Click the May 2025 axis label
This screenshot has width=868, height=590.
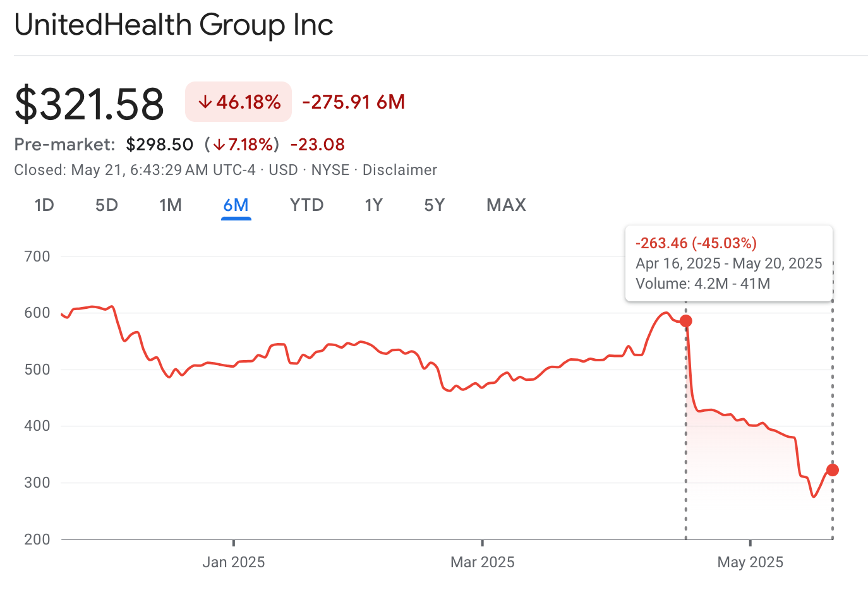click(x=750, y=562)
